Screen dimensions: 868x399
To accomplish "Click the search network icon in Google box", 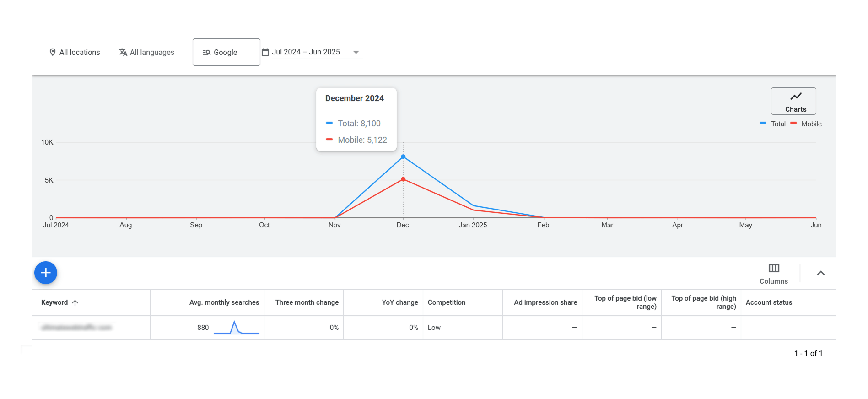I will 207,53.
